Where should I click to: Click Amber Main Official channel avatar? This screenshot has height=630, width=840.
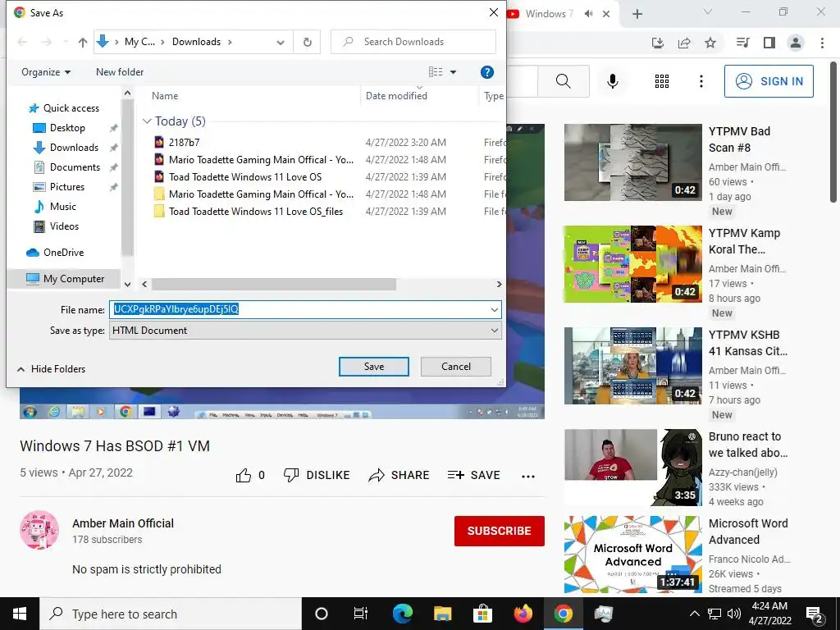coord(39,530)
